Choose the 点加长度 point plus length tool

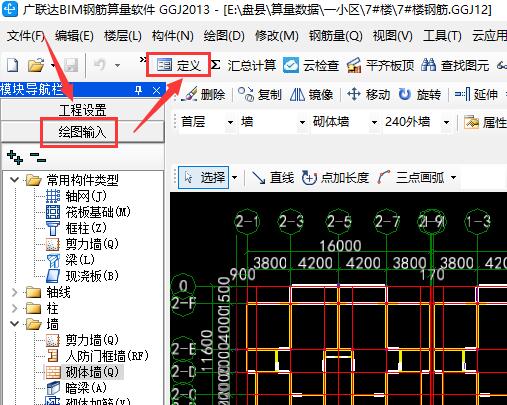tap(335, 178)
